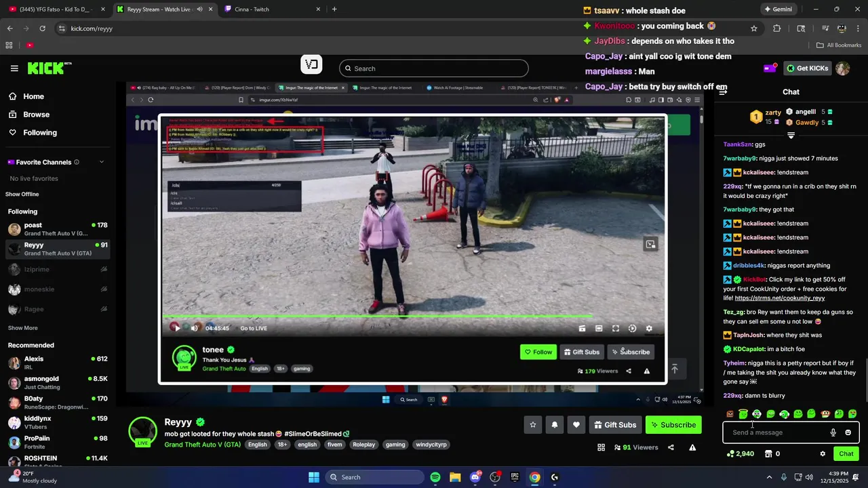Open poast channel in Following list
The height and width of the screenshot is (488, 868).
point(58,229)
